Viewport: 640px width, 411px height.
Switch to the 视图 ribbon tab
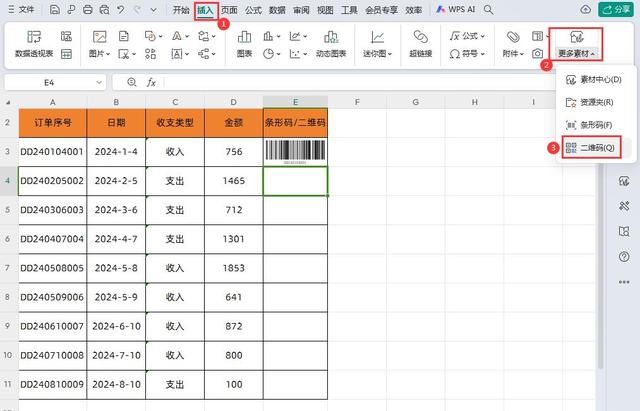[325, 10]
